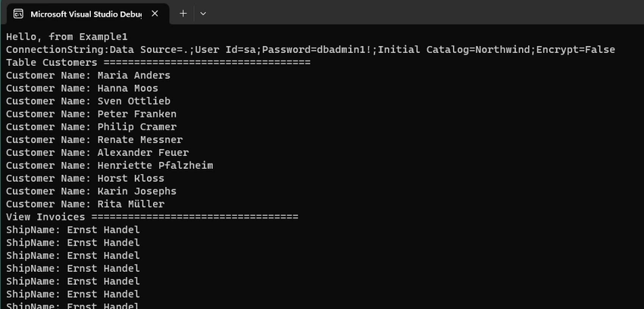Click the 'Table Customers' header line
Screen dimensions: 644x309
[x=158, y=63]
